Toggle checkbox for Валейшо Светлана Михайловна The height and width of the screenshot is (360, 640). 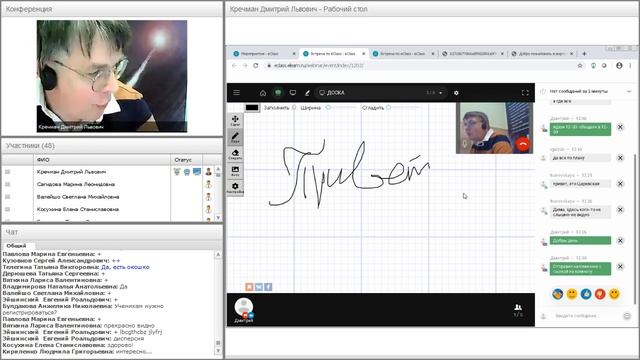point(7,197)
